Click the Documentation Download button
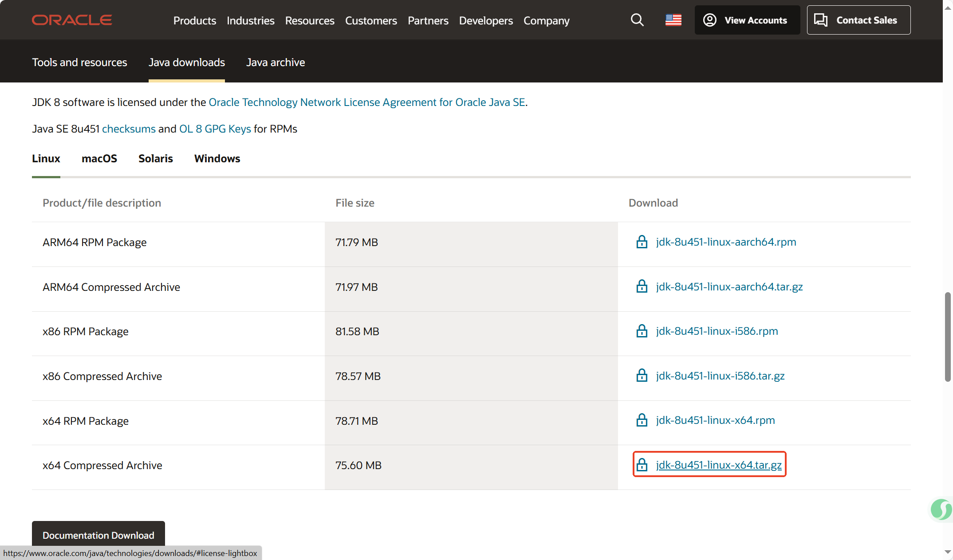Viewport: 953px width, 560px height. point(98,535)
